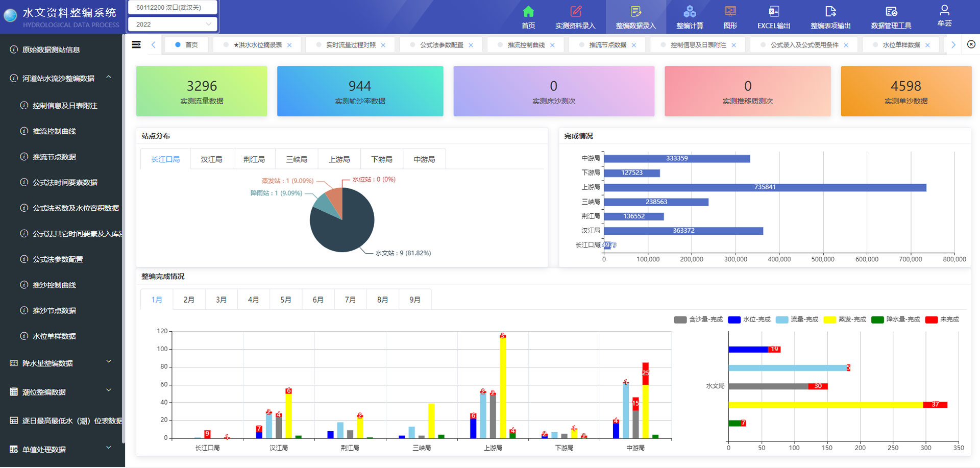
Task: Click the 上游局 735841 bar
Action: (765, 187)
